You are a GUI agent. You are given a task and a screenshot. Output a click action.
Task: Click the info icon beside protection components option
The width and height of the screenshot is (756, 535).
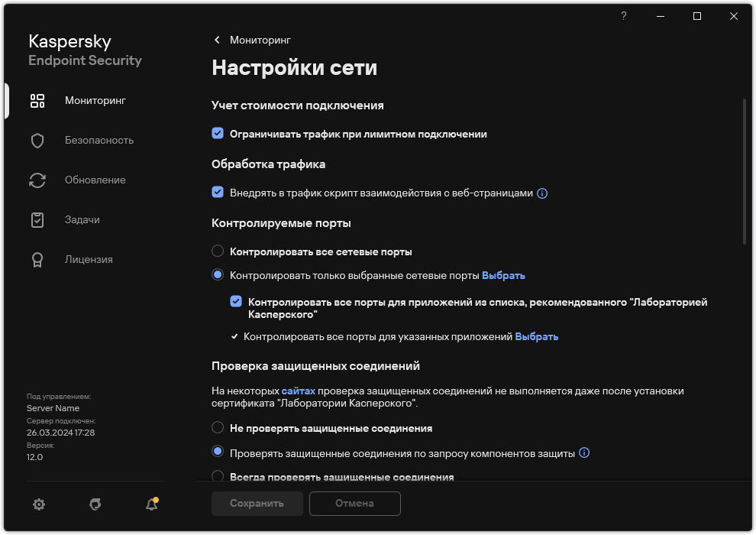pyautogui.click(x=584, y=452)
